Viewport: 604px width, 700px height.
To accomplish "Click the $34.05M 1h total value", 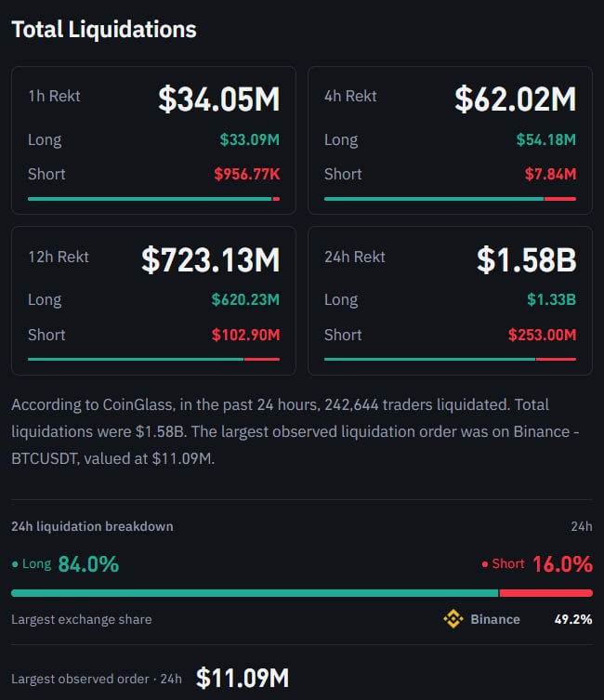I will (x=218, y=99).
